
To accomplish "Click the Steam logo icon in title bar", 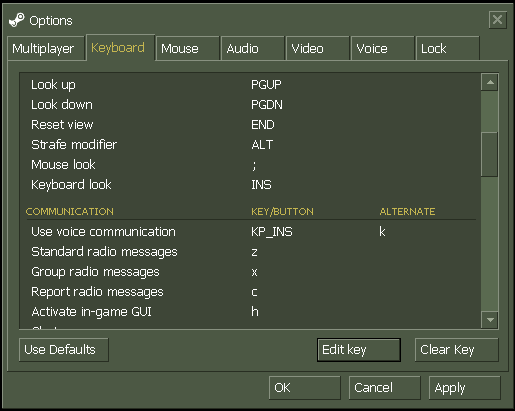I will pyautogui.click(x=17, y=20).
